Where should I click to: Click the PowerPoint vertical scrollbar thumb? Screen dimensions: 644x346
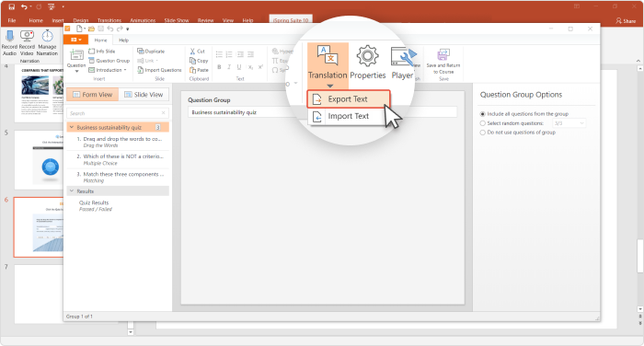tap(640, 255)
